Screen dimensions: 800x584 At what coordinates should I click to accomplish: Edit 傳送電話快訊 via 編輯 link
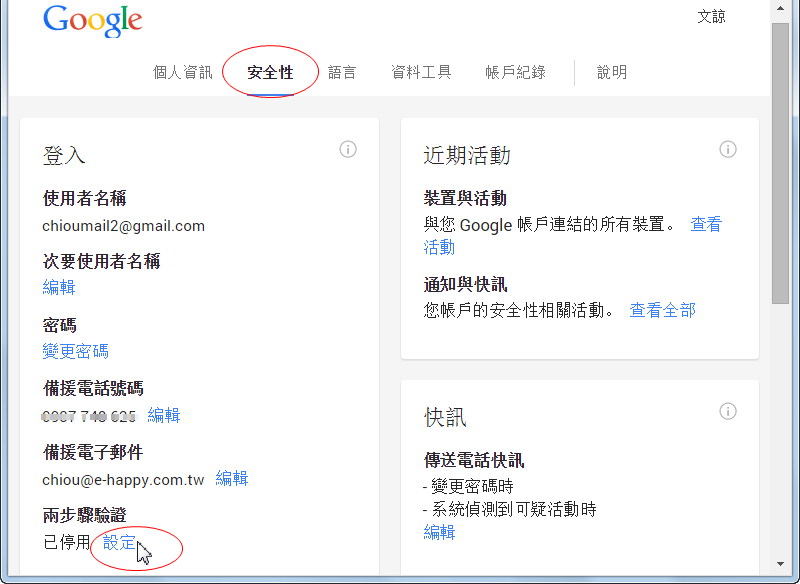click(439, 532)
